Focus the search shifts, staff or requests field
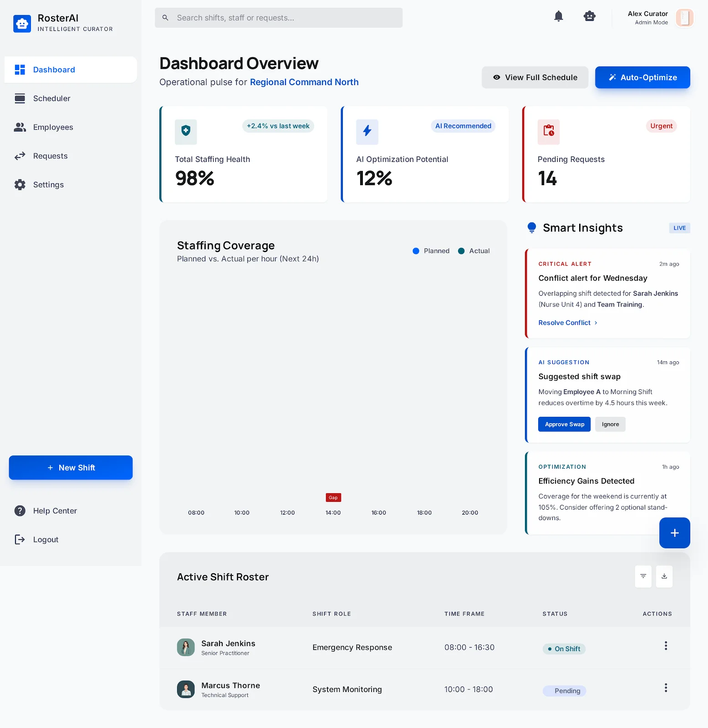The height and width of the screenshot is (728, 708). pos(279,18)
